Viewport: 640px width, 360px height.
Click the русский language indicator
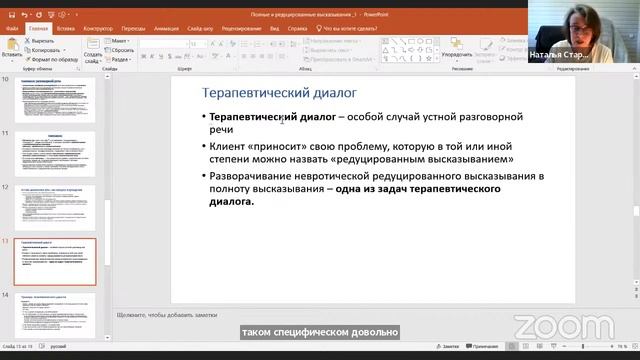(x=58, y=346)
